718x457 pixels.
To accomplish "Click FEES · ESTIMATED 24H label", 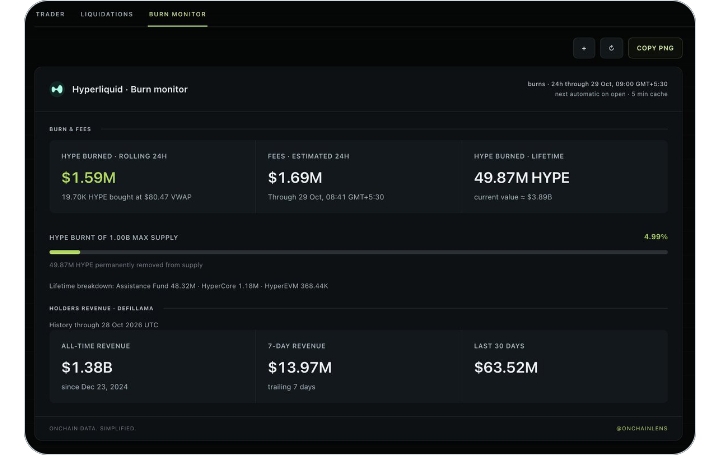I will tap(309, 156).
